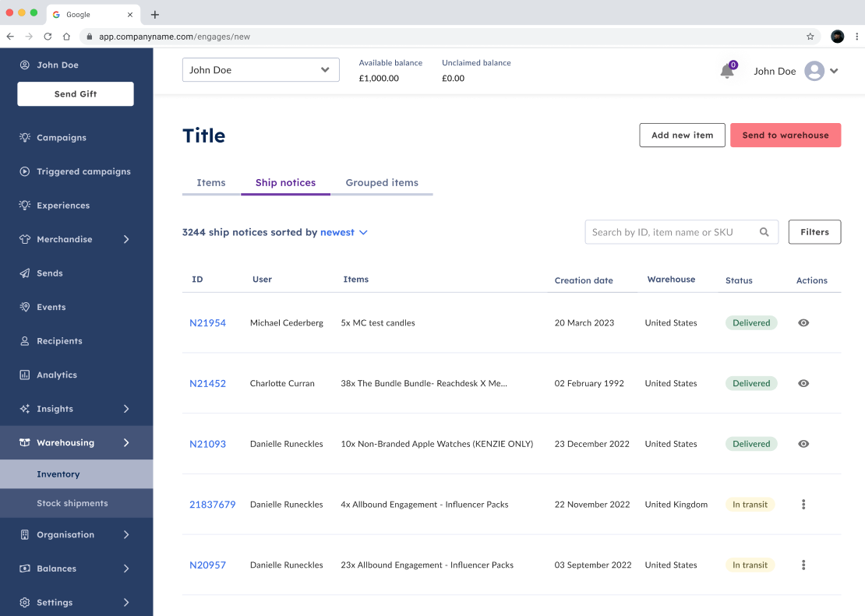Click the Send to warehouse button
The width and height of the screenshot is (865, 616).
785,135
